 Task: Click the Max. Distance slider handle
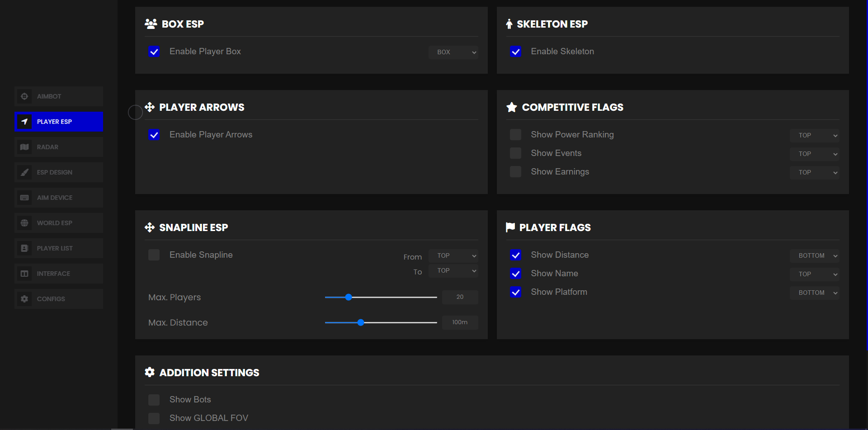coord(361,322)
